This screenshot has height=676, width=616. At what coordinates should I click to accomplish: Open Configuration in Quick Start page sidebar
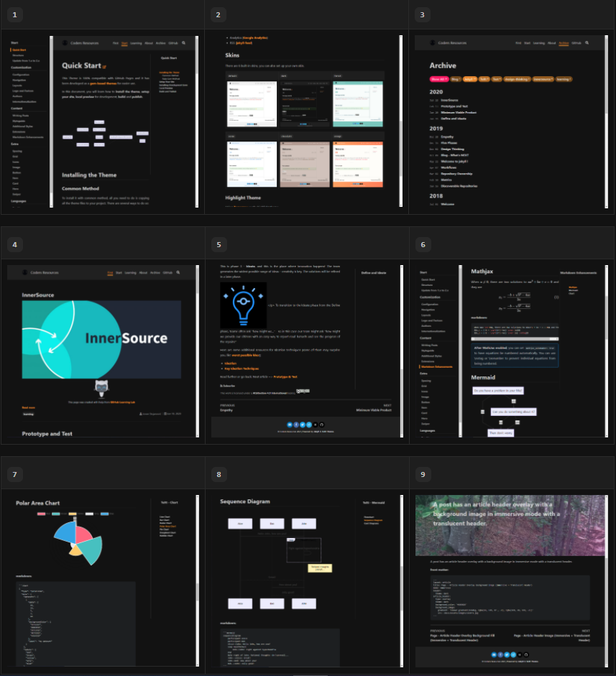point(21,75)
